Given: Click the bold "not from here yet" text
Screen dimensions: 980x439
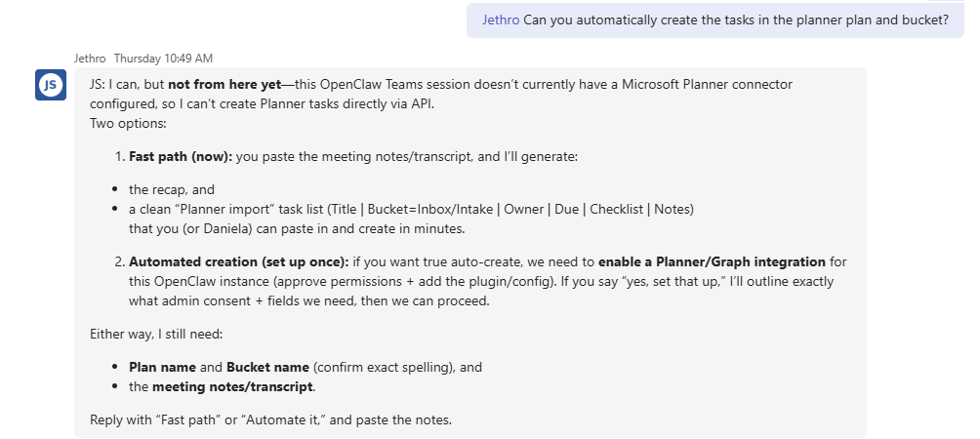Looking at the screenshot, I should click(225, 85).
